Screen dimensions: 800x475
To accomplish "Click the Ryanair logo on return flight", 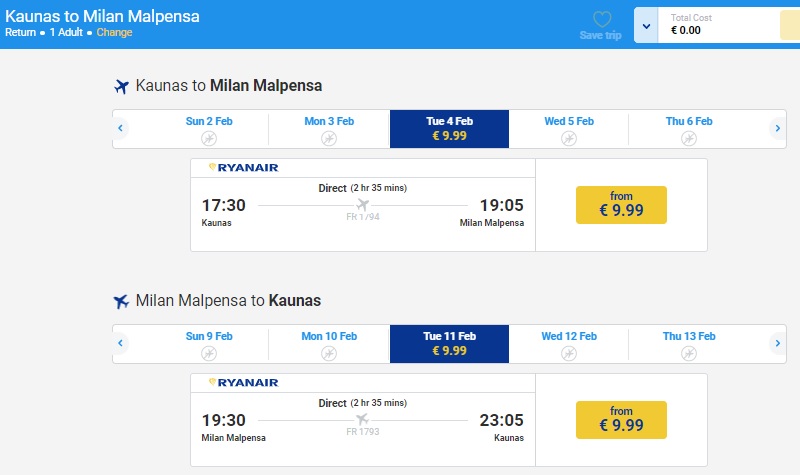I will click(x=243, y=383).
